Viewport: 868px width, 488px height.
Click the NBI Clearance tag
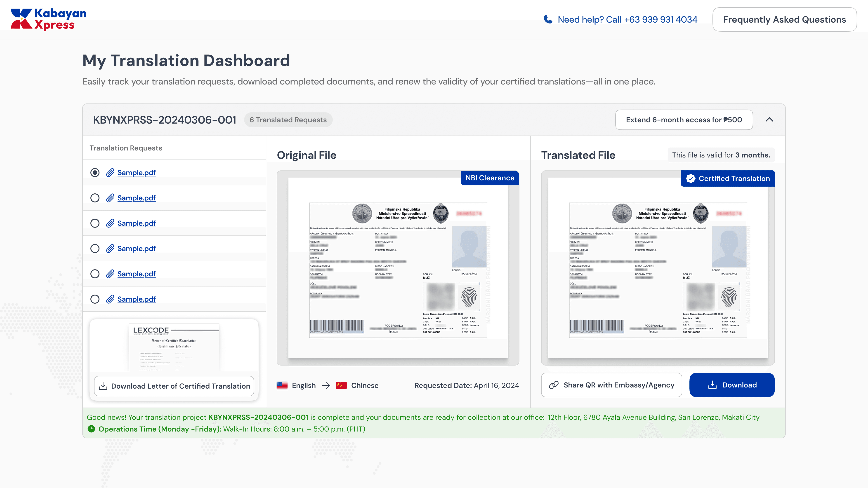point(490,178)
